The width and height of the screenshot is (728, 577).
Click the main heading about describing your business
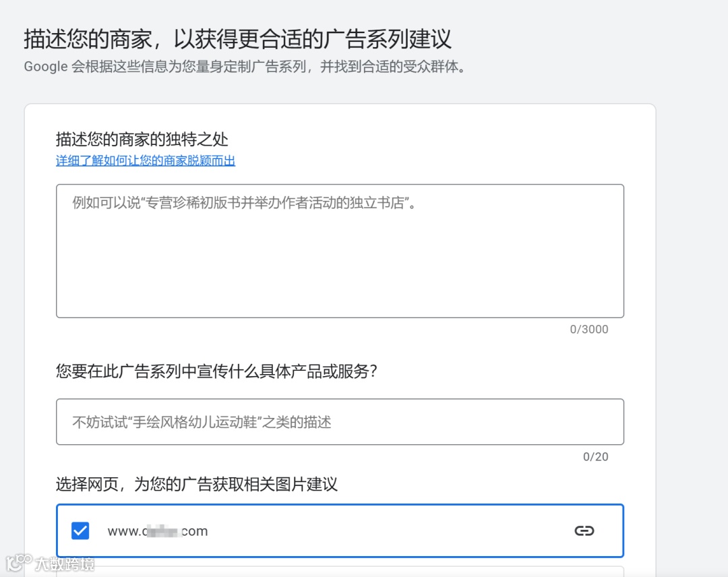click(237, 38)
